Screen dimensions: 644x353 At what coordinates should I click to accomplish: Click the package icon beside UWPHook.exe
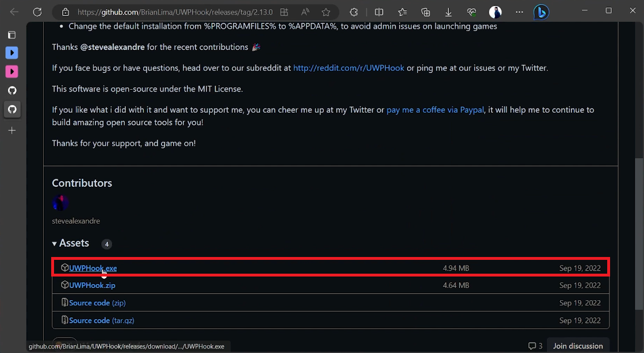[x=64, y=267]
